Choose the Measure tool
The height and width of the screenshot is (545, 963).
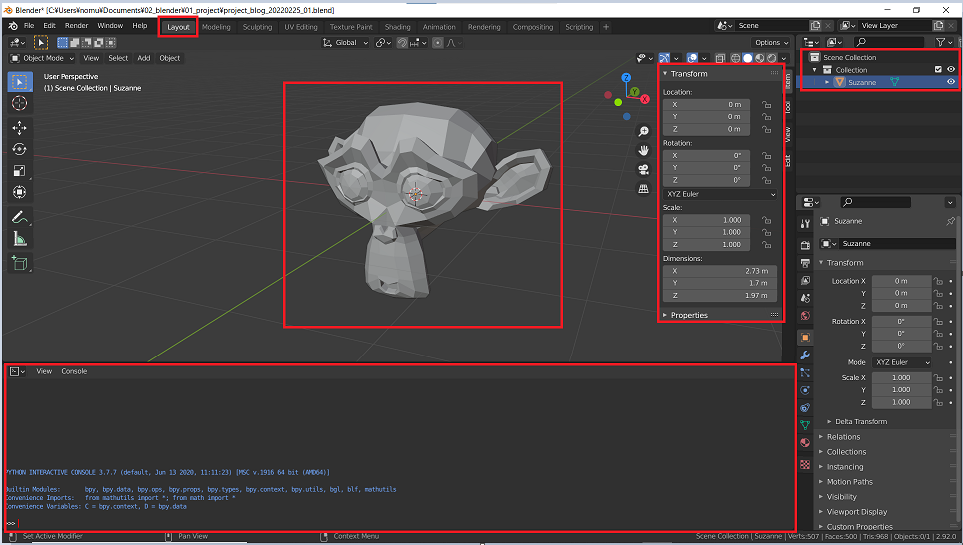(20, 239)
